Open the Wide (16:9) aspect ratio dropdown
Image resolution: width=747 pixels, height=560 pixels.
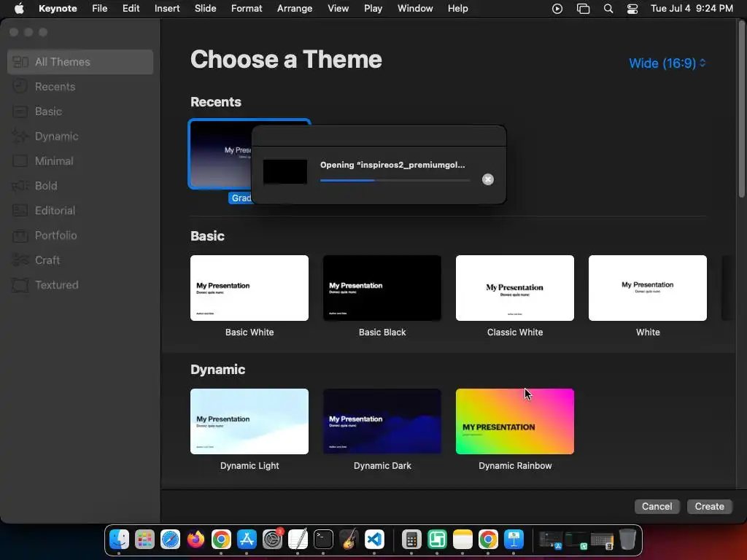coord(667,63)
